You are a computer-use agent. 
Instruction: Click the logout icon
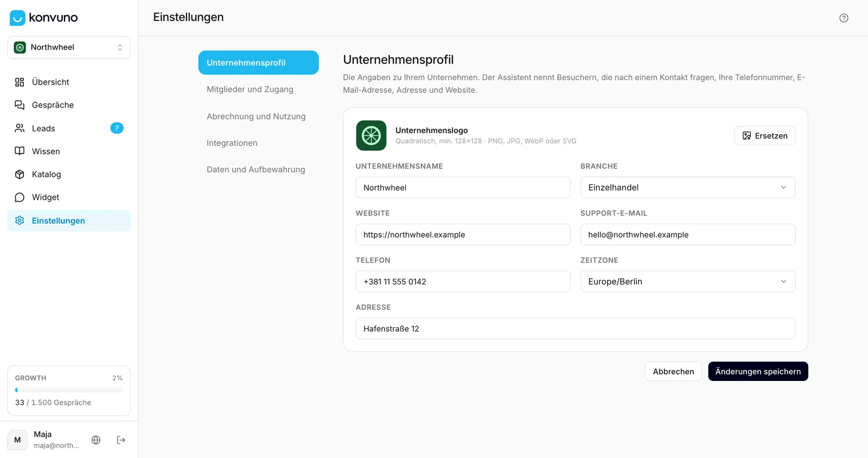(121, 440)
